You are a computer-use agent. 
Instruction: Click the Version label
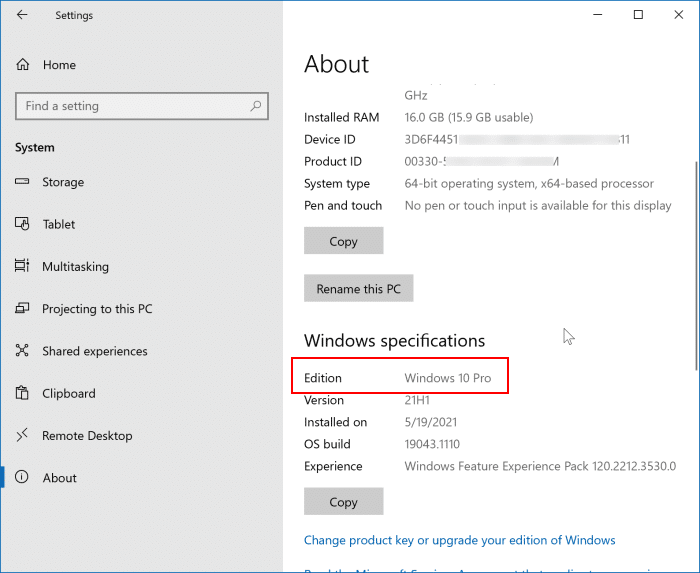[324, 400]
